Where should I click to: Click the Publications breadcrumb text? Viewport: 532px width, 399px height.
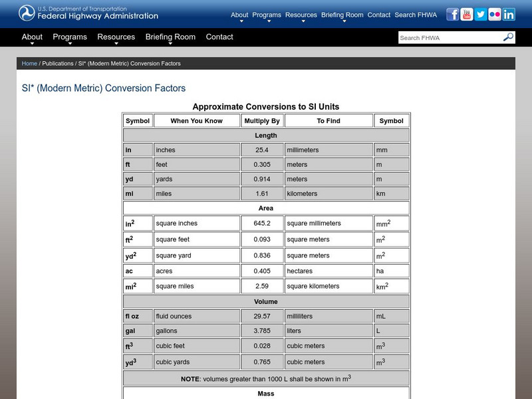[x=58, y=63]
